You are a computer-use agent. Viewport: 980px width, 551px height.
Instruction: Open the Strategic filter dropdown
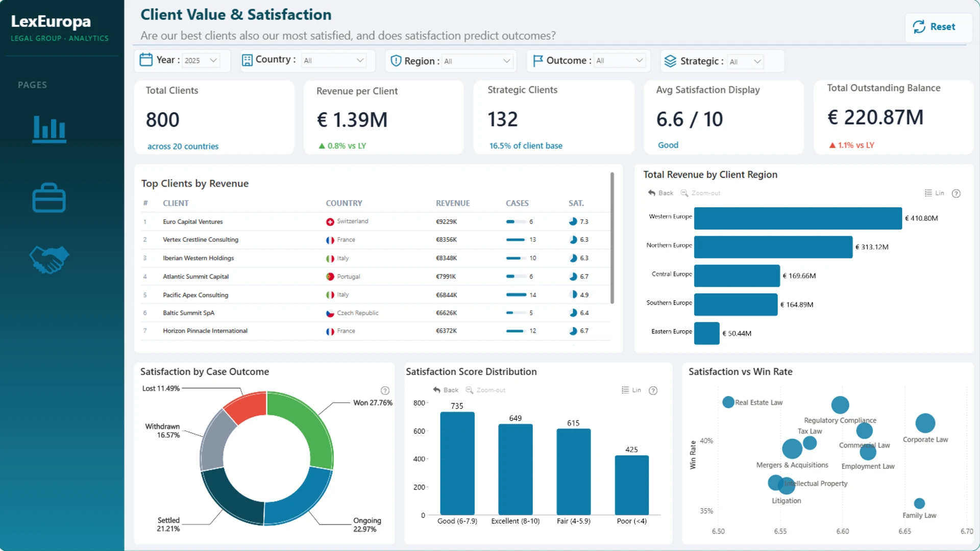[x=745, y=62]
